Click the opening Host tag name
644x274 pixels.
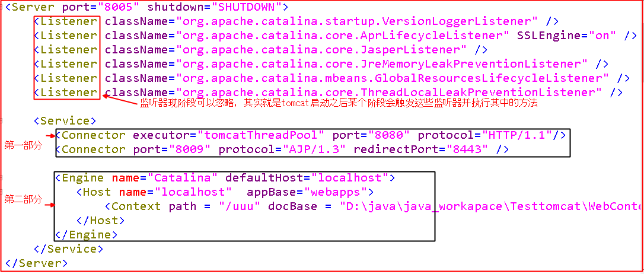(97, 192)
